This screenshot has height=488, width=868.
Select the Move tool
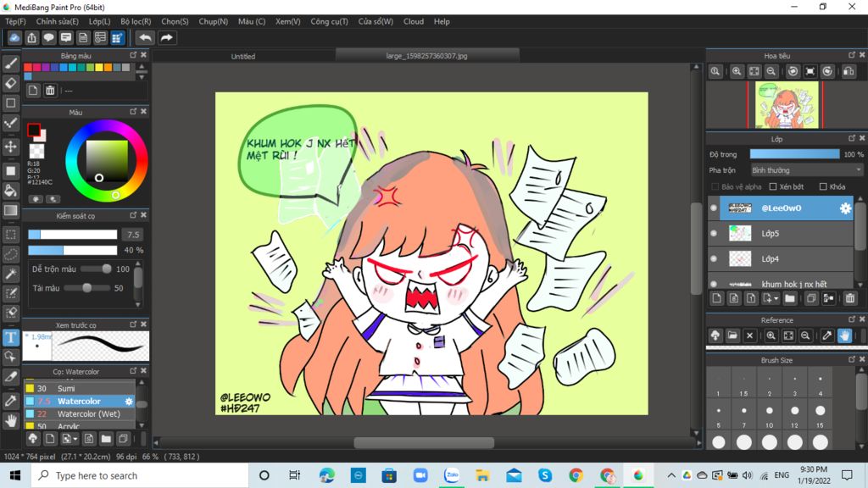click(x=10, y=147)
